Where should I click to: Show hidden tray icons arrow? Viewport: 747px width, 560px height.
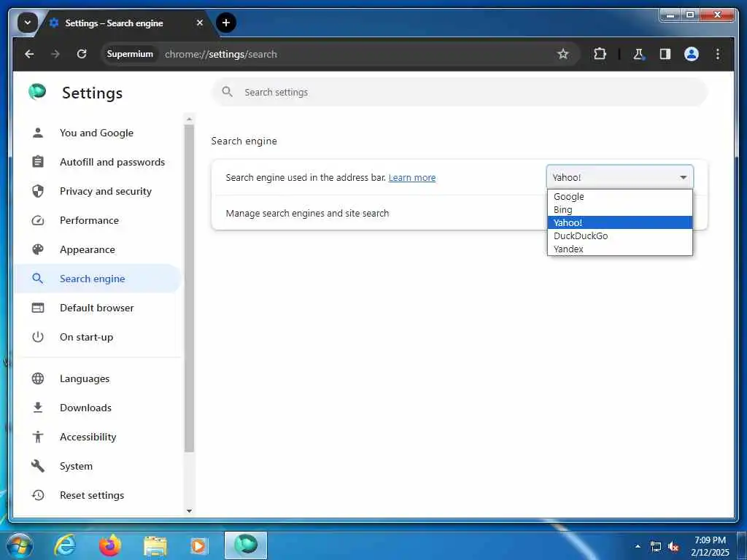(x=638, y=546)
